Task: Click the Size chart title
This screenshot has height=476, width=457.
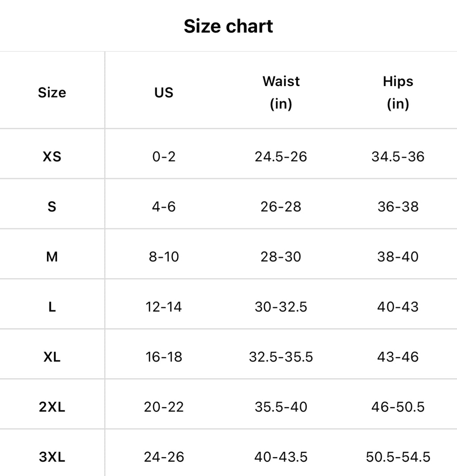Action: pos(228,26)
